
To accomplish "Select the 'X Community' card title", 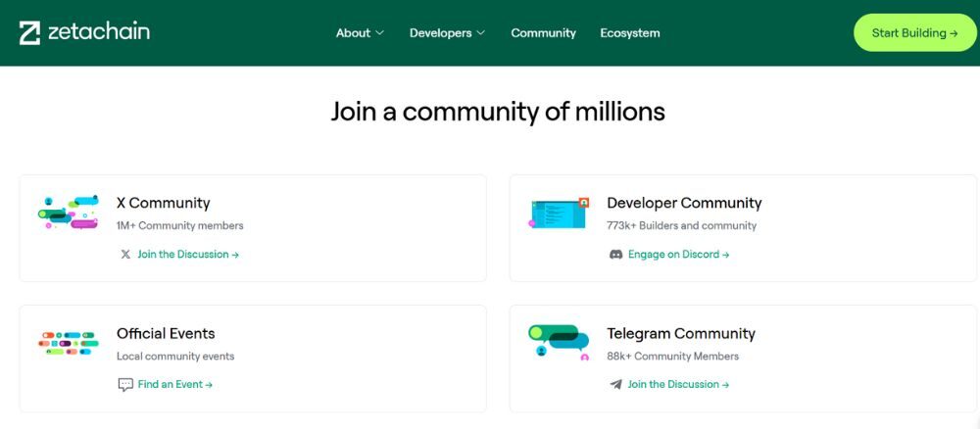I will (163, 203).
